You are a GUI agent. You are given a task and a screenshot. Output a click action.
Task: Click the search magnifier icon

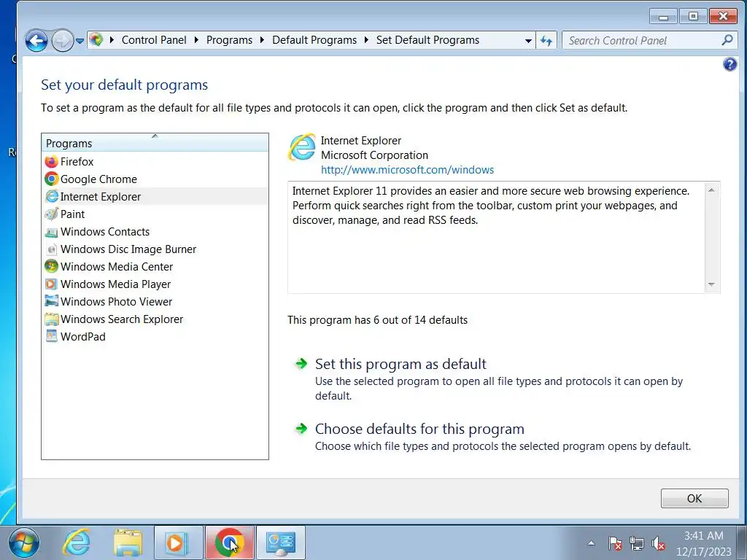[x=727, y=40]
